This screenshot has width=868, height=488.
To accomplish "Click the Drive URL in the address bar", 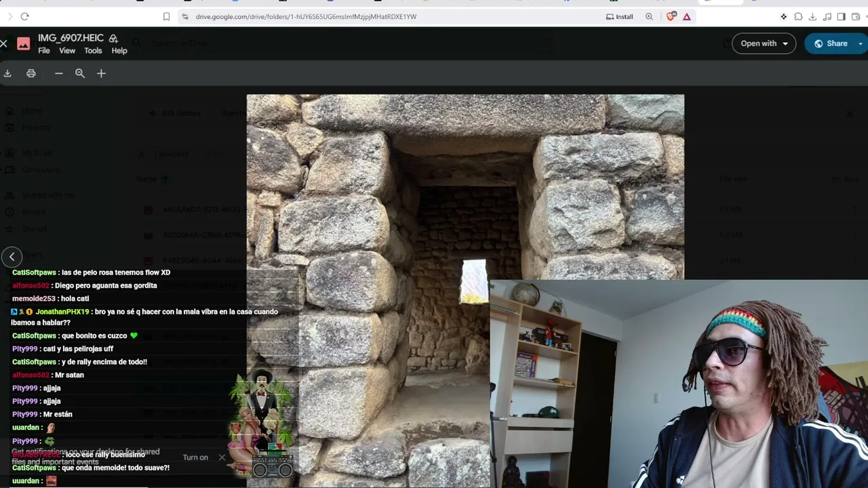I will tap(306, 16).
